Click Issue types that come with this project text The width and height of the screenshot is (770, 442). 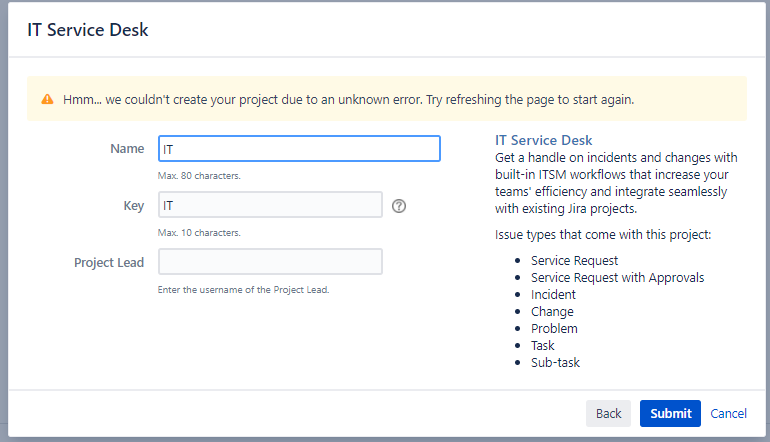pyautogui.click(x=603, y=235)
